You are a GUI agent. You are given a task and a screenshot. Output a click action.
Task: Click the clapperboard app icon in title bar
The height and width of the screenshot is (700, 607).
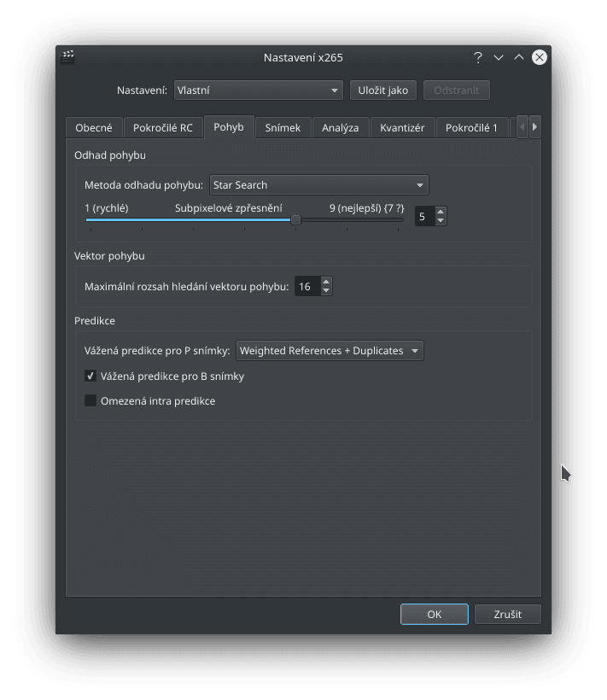click(67, 57)
